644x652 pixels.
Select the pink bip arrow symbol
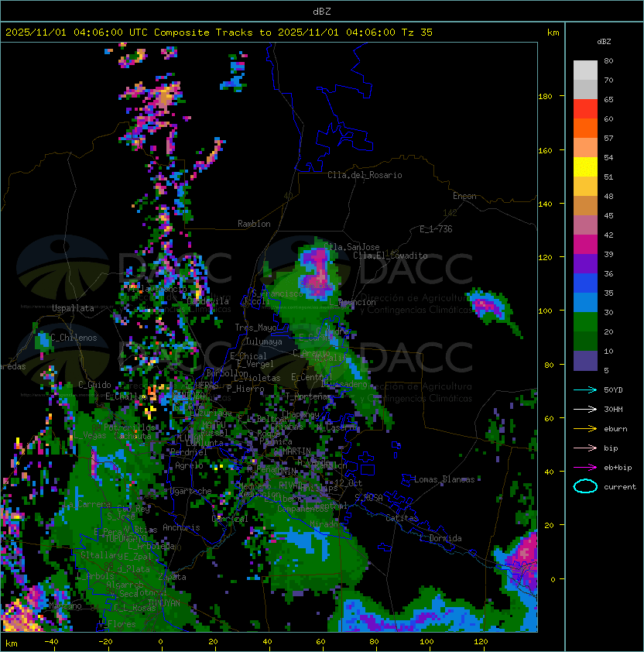point(585,448)
